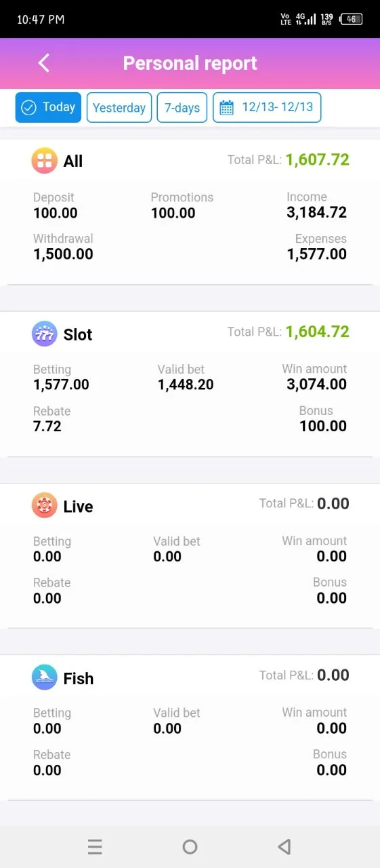380x868 pixels.
Task: Tap the Android recent apps menu icon
Action: (x=95, y=846)
